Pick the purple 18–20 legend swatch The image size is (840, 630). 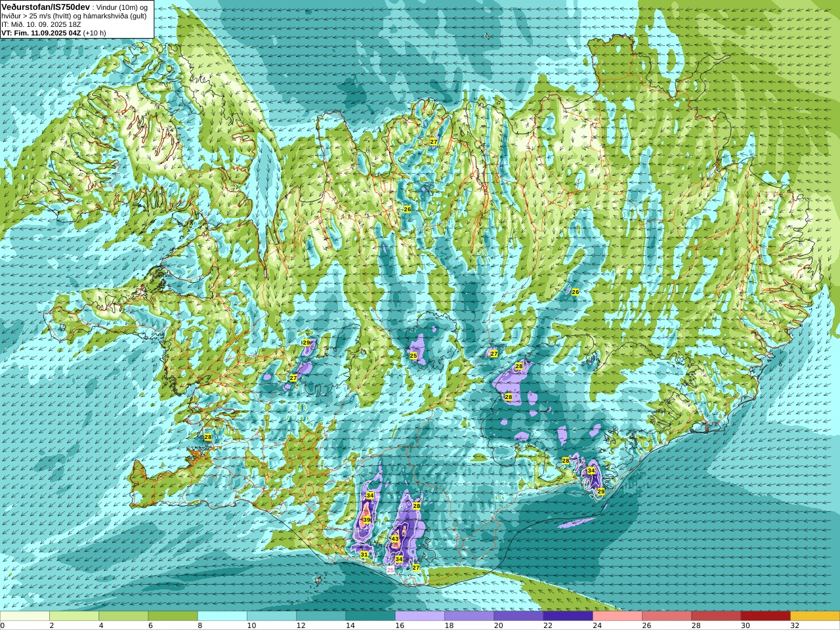[x=469, y=616]
